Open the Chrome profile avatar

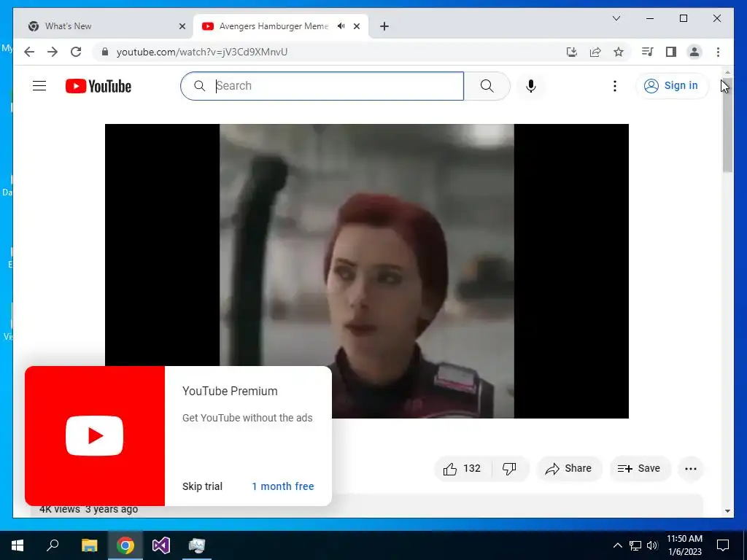pos(694,52)
